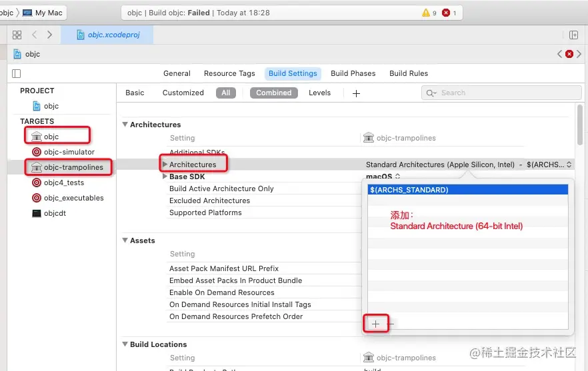This screenshot has width=588, height=371.
Task: Select Embed Asset Packs In Product Bundle
Action: click(x=235, y=280)
